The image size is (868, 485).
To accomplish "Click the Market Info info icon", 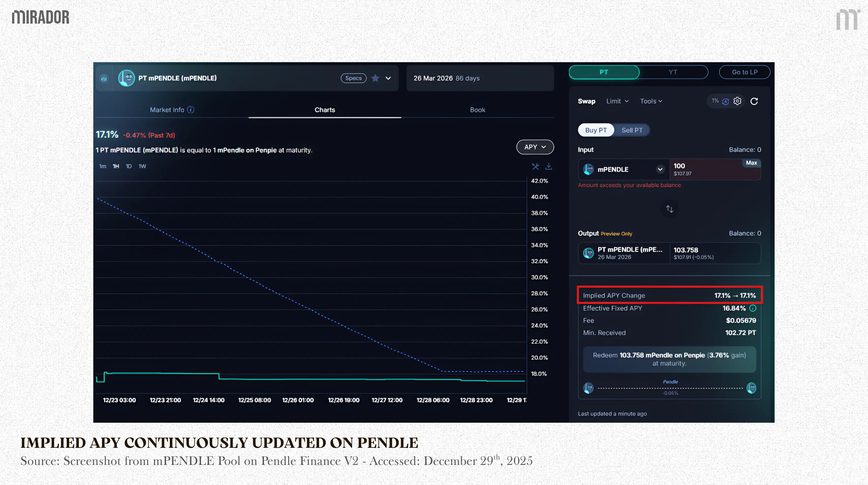I will click(191, 110).
